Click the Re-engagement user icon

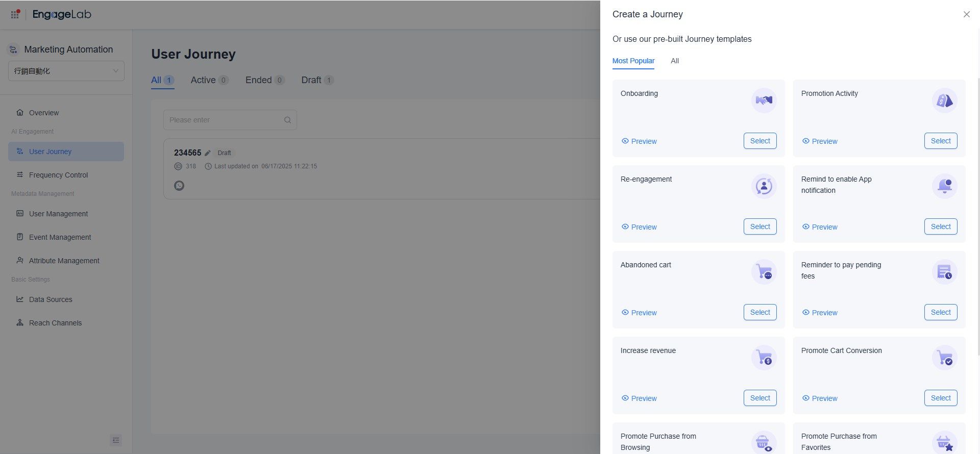[x=764, y=186]
